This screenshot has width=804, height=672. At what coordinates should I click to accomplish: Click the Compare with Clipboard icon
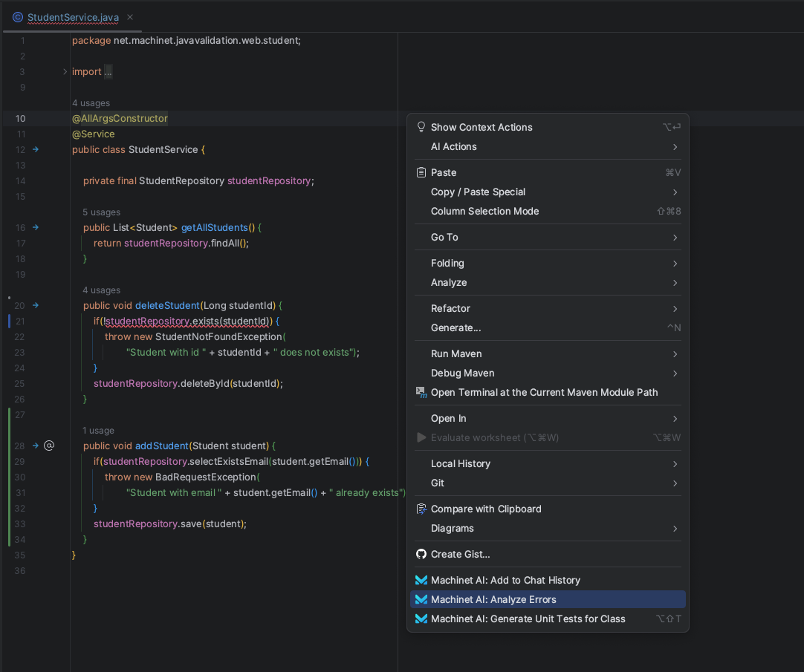click(x=421, y=509)
